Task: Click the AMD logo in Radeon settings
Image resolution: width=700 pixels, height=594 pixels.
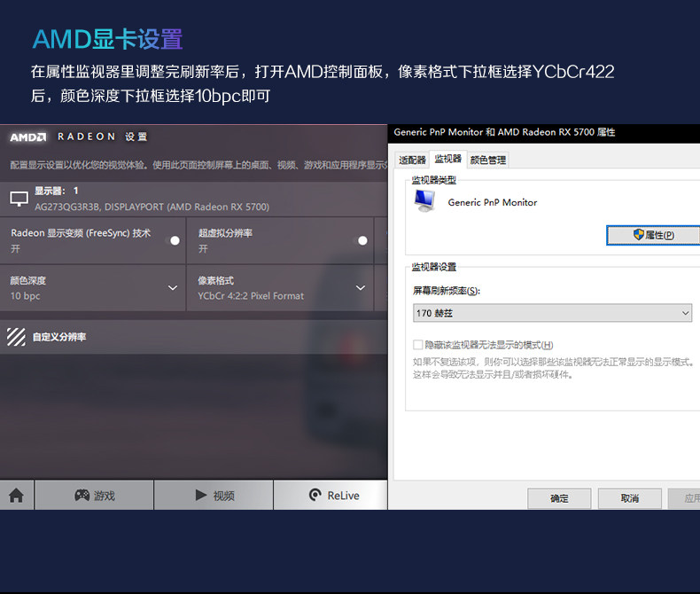Action: pyautogui.click(x=28, y=137)
